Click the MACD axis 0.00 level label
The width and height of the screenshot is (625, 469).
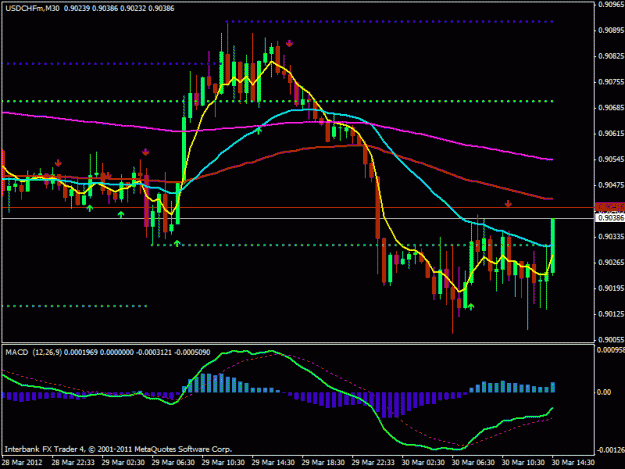pyautogui.click(x=604, y=392)
